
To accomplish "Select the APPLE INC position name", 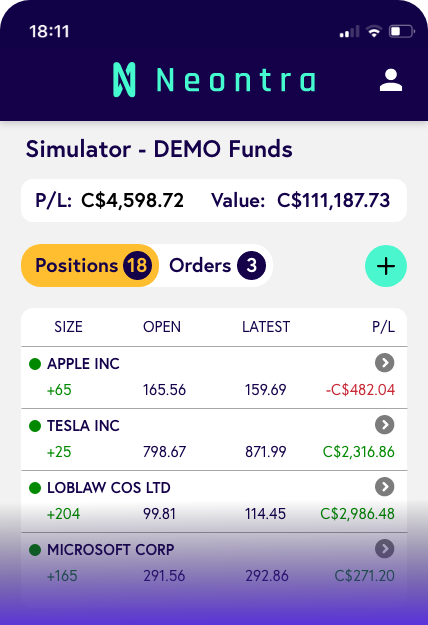I will click(83, 364).
